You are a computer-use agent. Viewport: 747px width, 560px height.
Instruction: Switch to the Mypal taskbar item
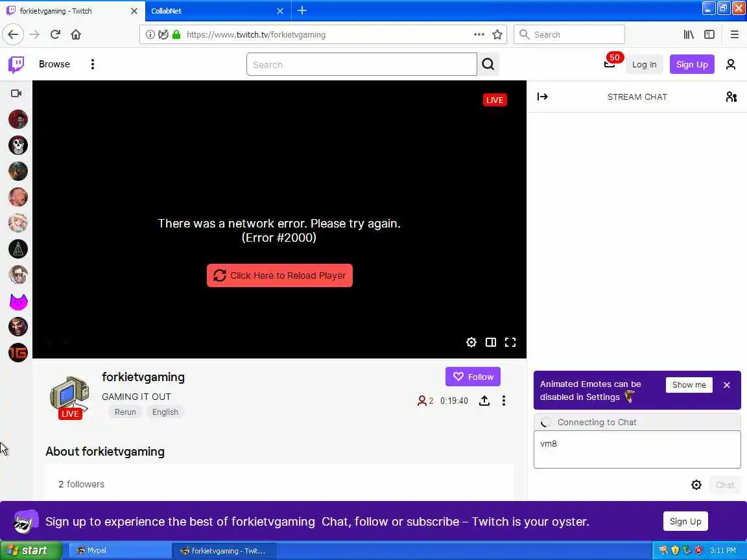point(120,550)
